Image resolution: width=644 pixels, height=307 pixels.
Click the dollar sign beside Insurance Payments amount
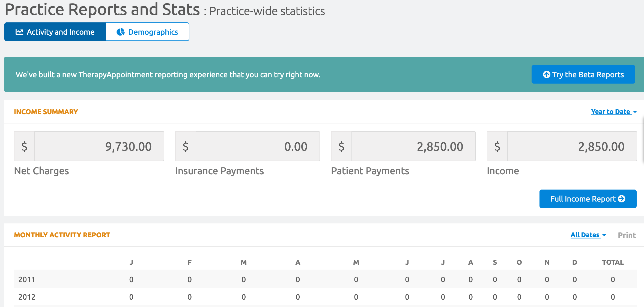186,146
